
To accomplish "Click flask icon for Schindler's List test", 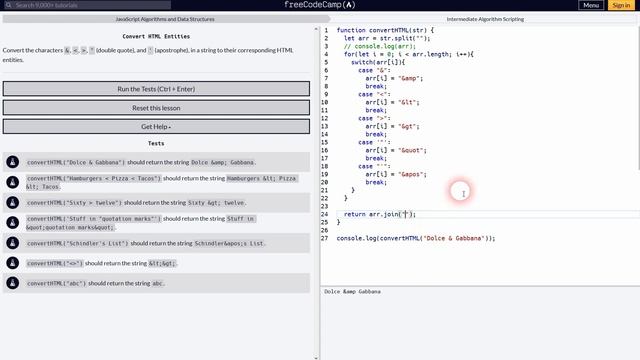I will coord(13,243).
